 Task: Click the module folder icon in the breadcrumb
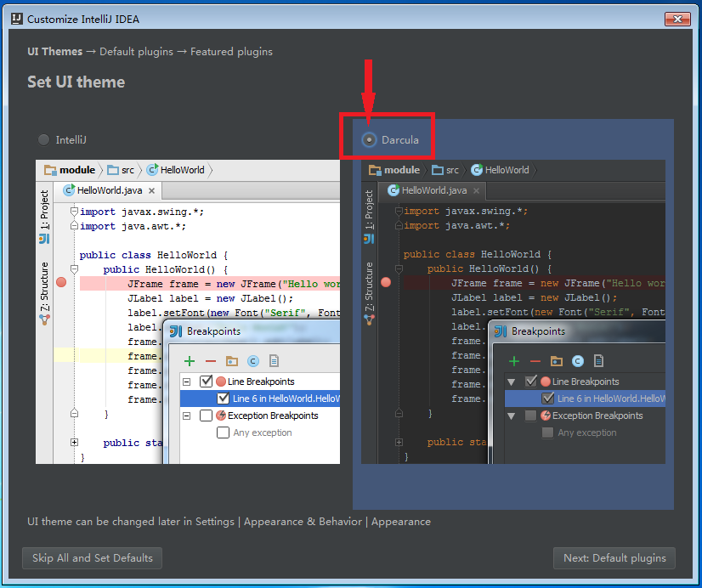[x=374, y=170]
